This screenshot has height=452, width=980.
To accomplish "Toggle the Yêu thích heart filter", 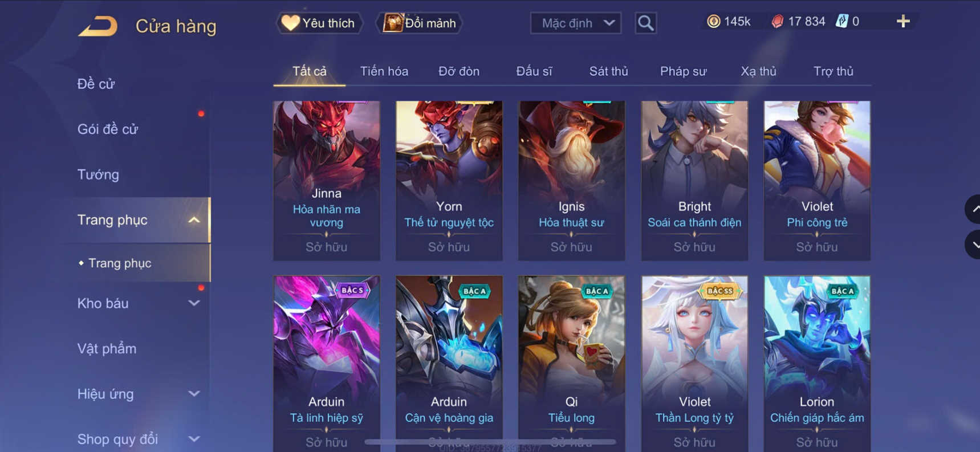I will [x=319, y=23].
